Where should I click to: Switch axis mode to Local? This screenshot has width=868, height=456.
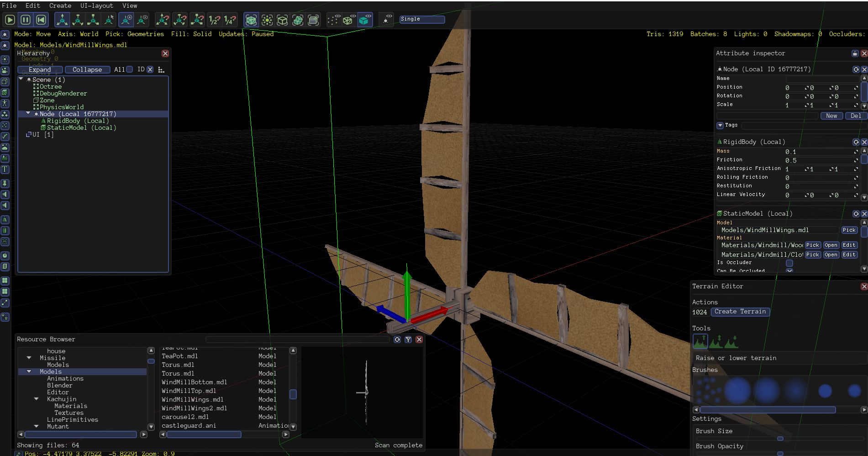(142, 20)
